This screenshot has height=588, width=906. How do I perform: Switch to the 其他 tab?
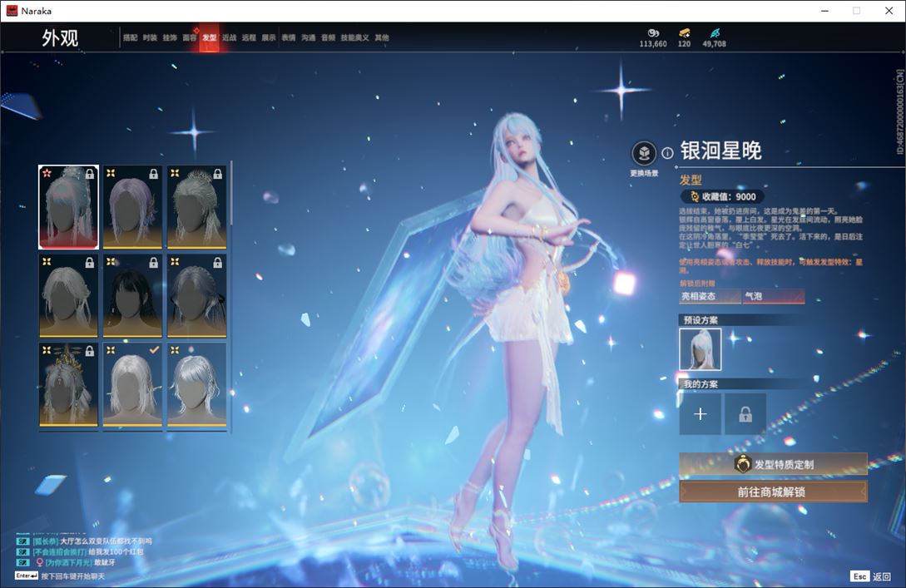[x=381, y=37]
